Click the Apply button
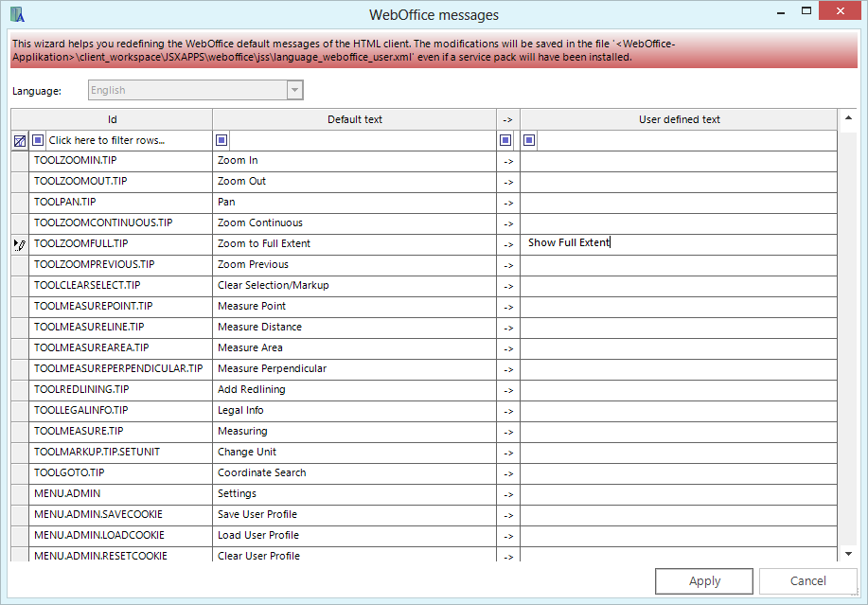Viewport: 868px width, 605px height. coord(703,580)
